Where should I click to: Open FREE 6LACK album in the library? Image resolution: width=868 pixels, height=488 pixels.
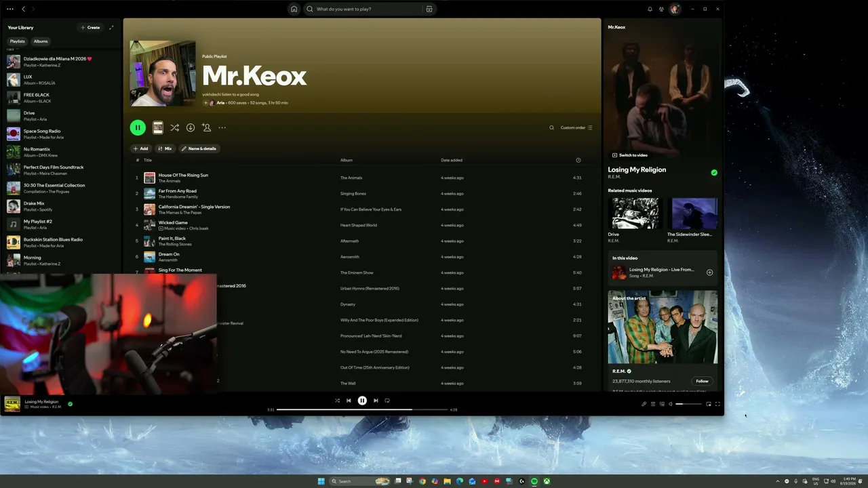(61, 98)
